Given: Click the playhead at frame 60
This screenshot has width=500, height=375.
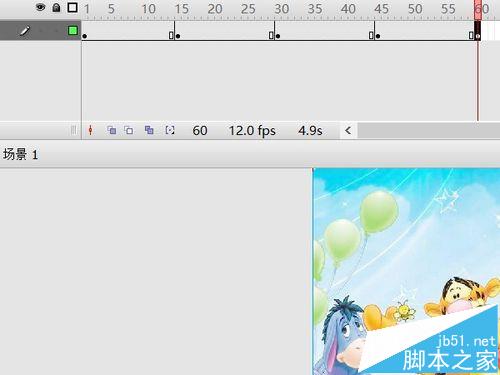Looking at the screenshot, I should [x=478, y=9].
